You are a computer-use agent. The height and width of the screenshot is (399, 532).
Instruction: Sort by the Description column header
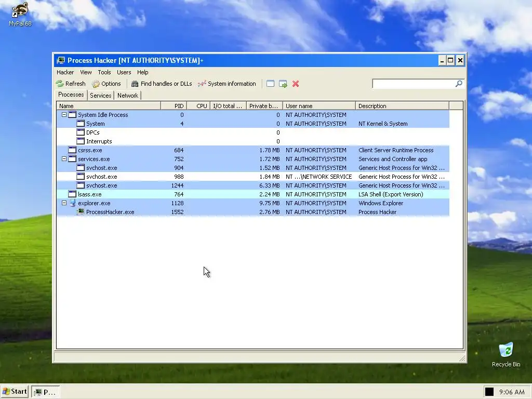point(403,106)
